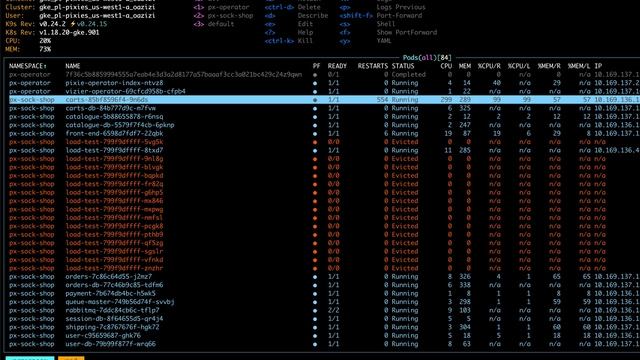Select pod session-db-8f64655d5-qr4j4
Image resolution: width=640 pixels, height=360 pixels.
pos(324,319)
